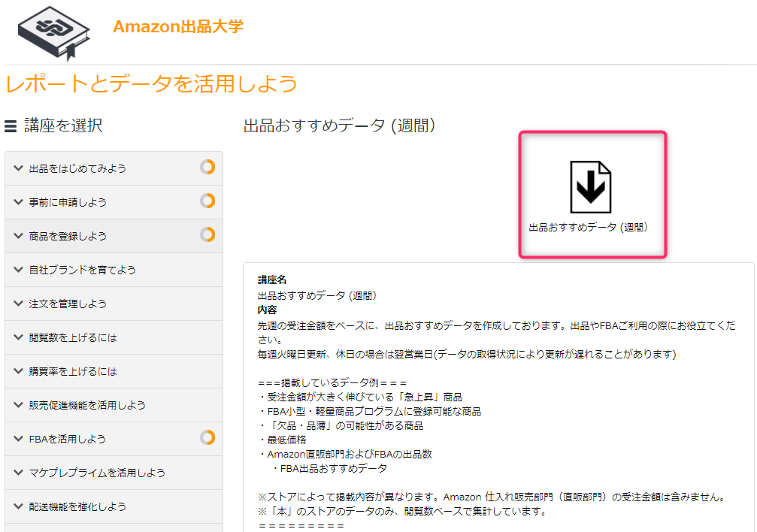
Task: Open the hamburger icon beside 講座を選択
Action: tap(11, 126)
